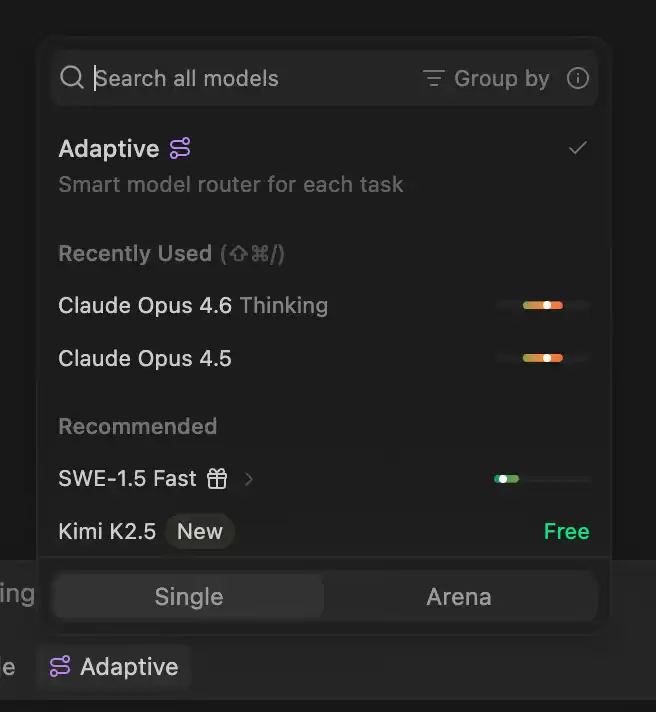Open the Group by dropdown
This screenshot has height=712, width=656.
click(x=486, y=78)
